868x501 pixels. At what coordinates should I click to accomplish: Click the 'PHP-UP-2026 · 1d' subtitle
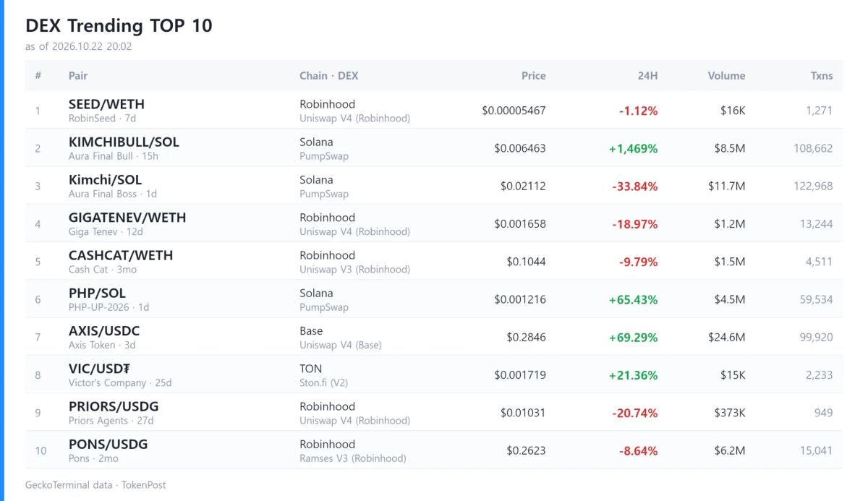(x=109, y=307)
